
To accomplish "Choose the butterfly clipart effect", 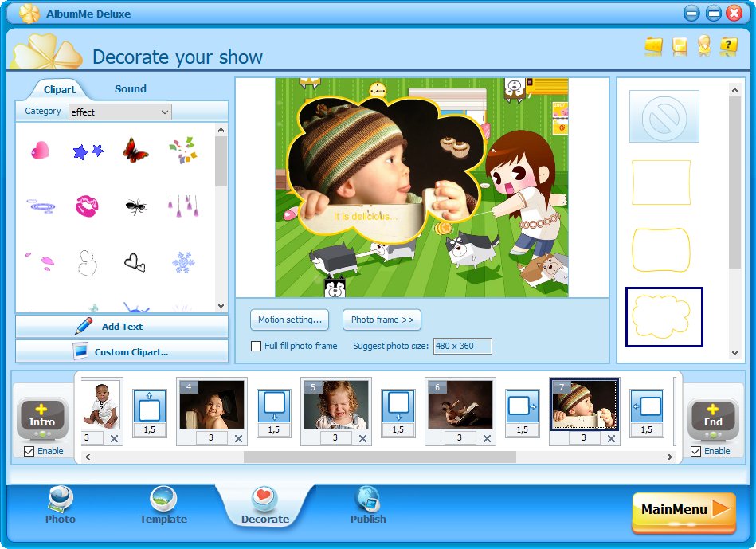I will pos(135,150).
